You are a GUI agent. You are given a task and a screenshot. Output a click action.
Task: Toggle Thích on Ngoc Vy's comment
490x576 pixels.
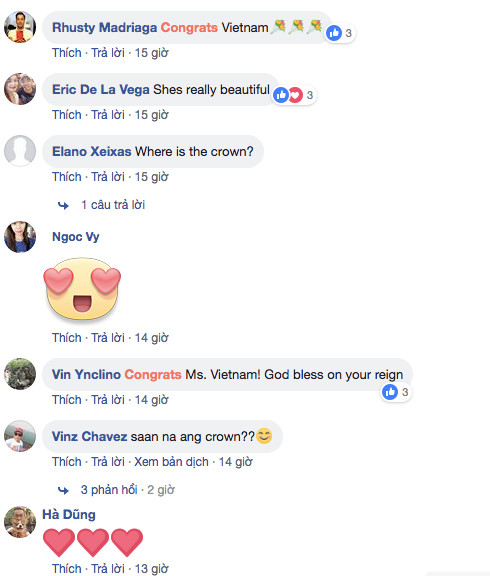(x=66, y=338)
